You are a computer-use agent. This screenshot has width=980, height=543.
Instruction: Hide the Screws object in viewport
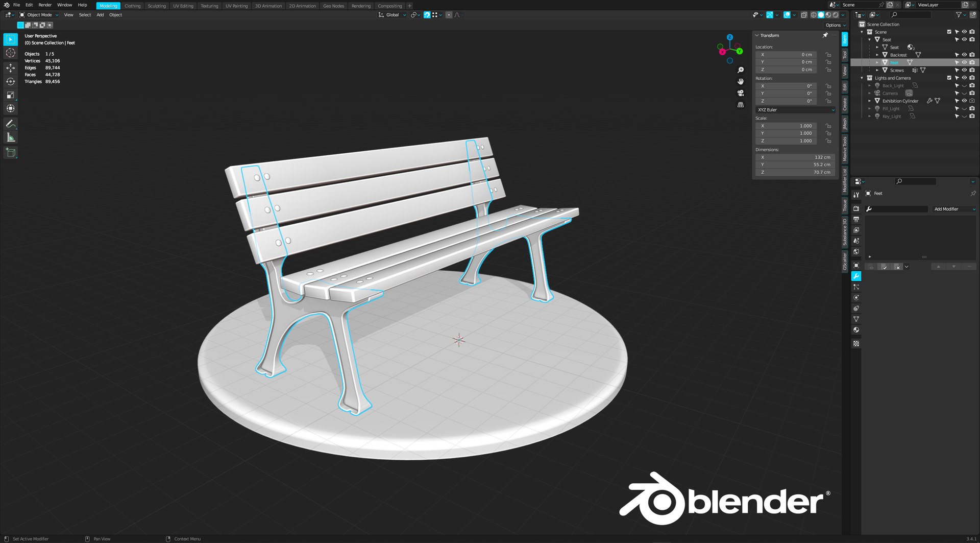point(964,70)
